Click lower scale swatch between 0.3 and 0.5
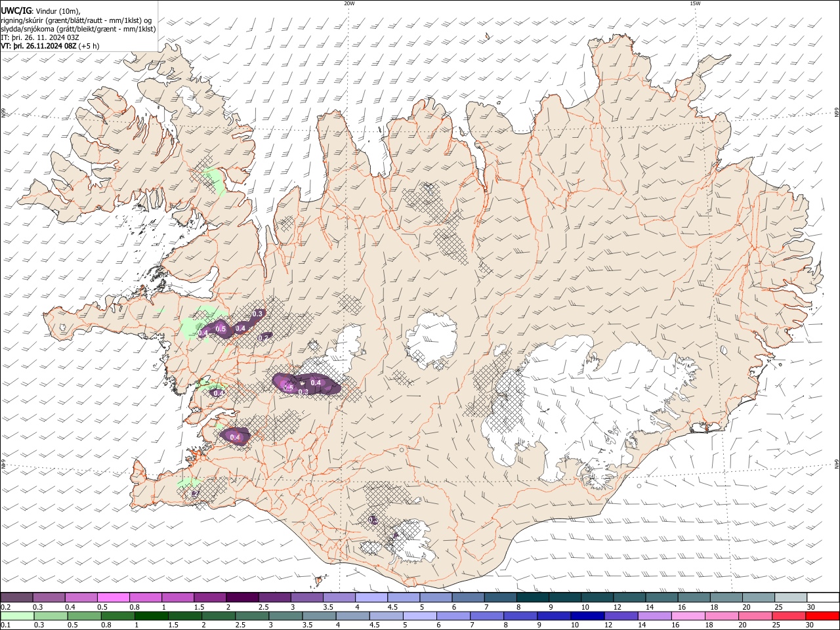This screenshot has height=630, width=840. [x=49, y=616]
